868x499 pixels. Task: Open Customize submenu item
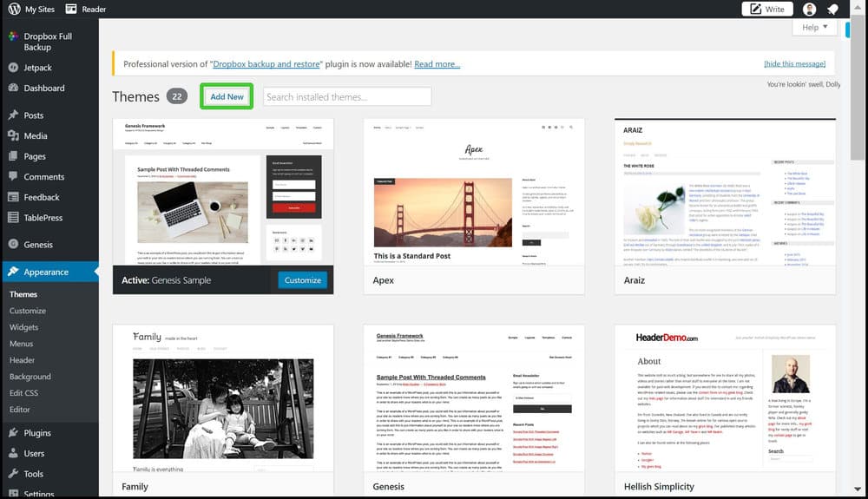point(28,311)
